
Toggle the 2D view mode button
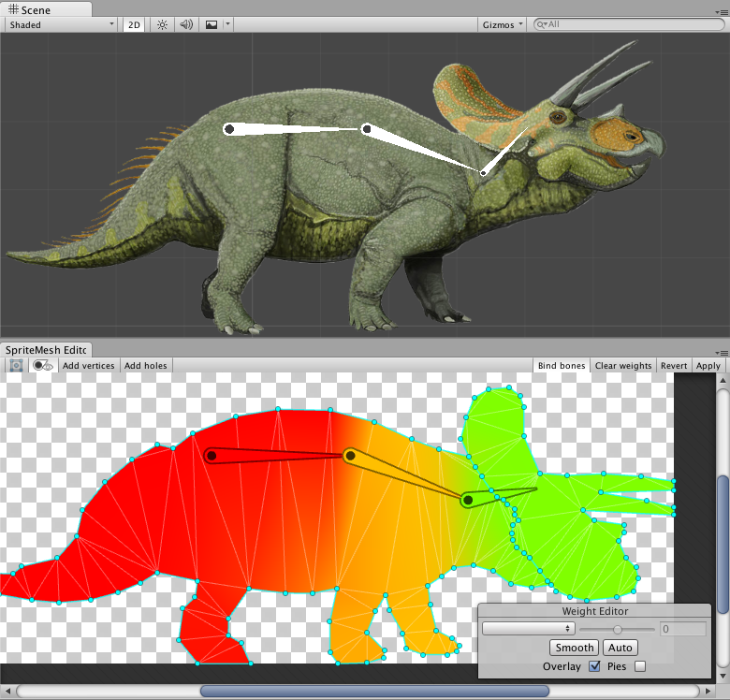click(134, 25)
